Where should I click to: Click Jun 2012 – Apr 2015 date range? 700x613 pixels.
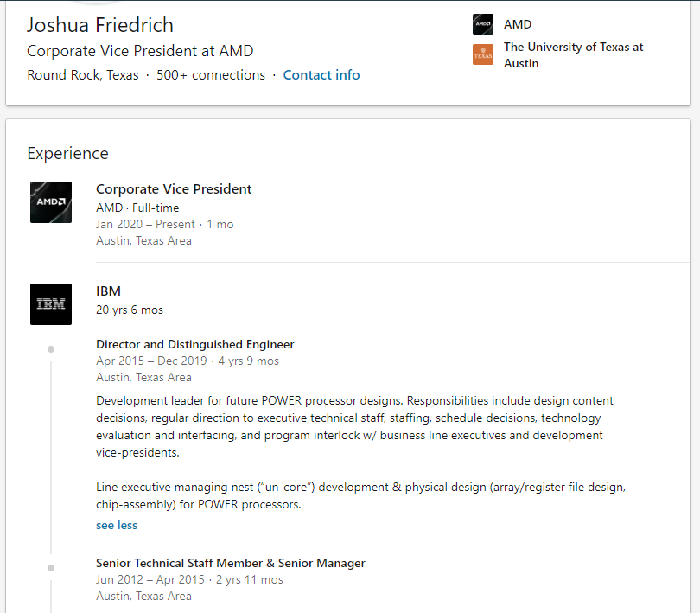pyautogui.click(x=150, y=580)
